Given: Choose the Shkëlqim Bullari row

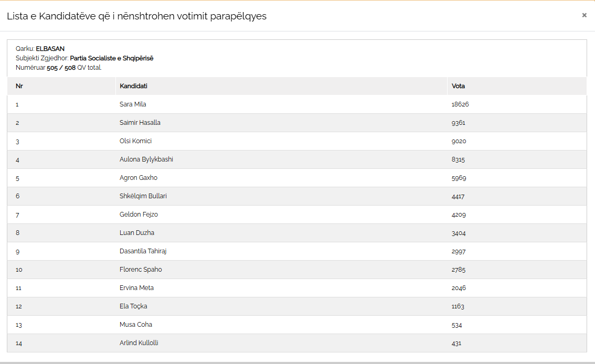Looking at the screenshot, I should click(x=143, y=196).
